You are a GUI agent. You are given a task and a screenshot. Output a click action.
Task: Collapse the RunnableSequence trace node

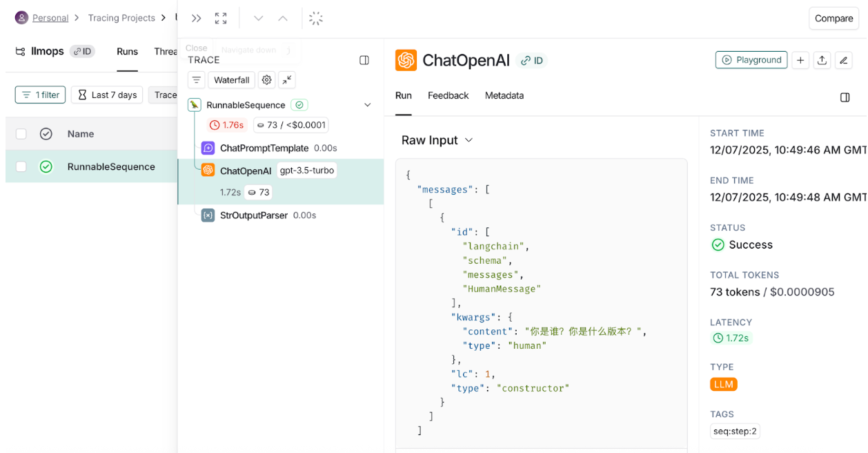368,105
